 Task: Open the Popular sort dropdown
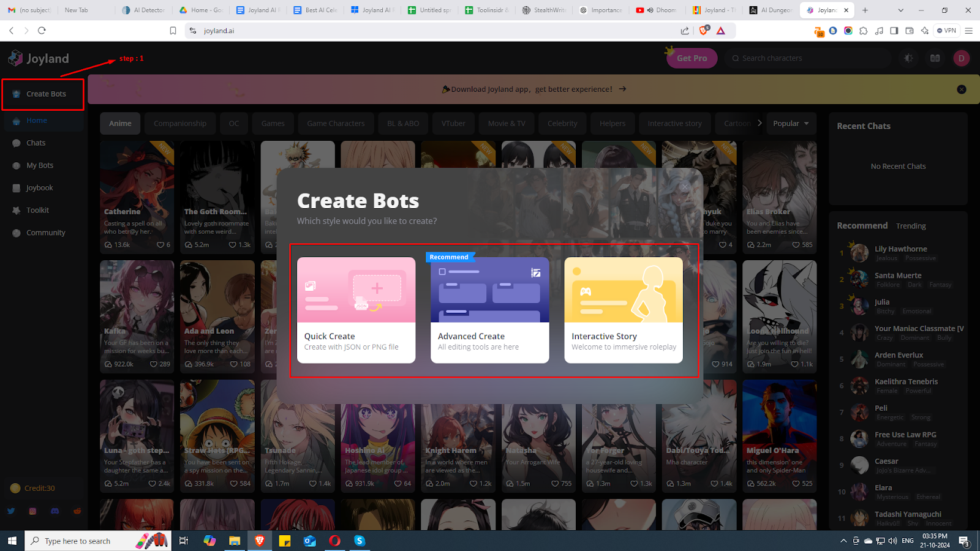coord(791,123)
